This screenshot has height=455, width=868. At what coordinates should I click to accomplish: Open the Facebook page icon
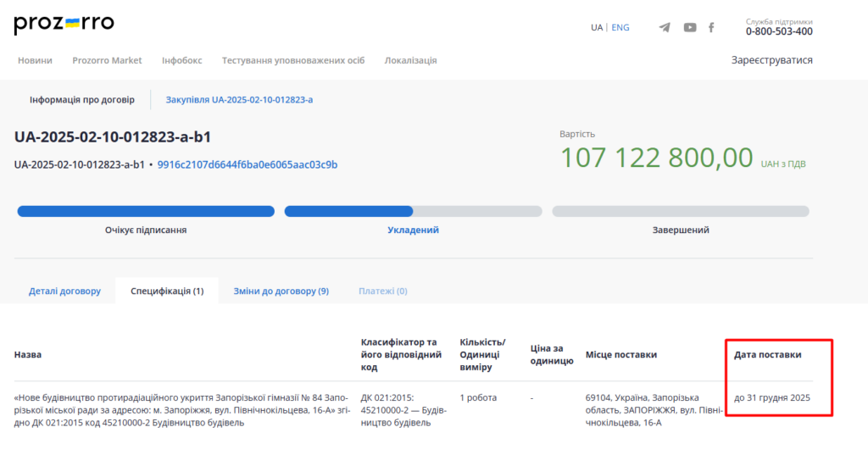pyautogui.click(x=711, y=27)
